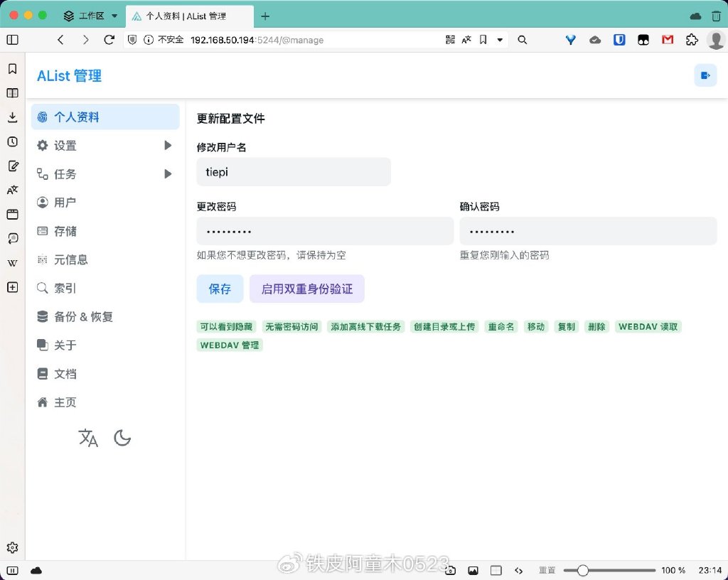
Task: Open the Wikipedia web panel
Action: click(x=13, y=263)
